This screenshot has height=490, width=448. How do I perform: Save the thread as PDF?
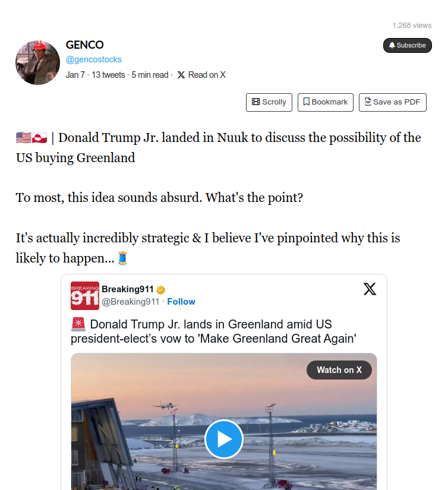click(392, 102)
